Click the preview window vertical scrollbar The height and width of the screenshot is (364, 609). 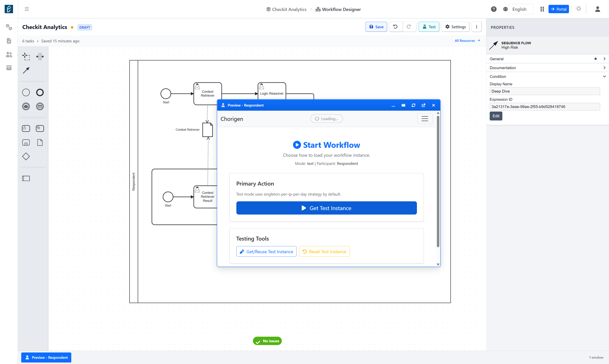(x=438, y=181)
